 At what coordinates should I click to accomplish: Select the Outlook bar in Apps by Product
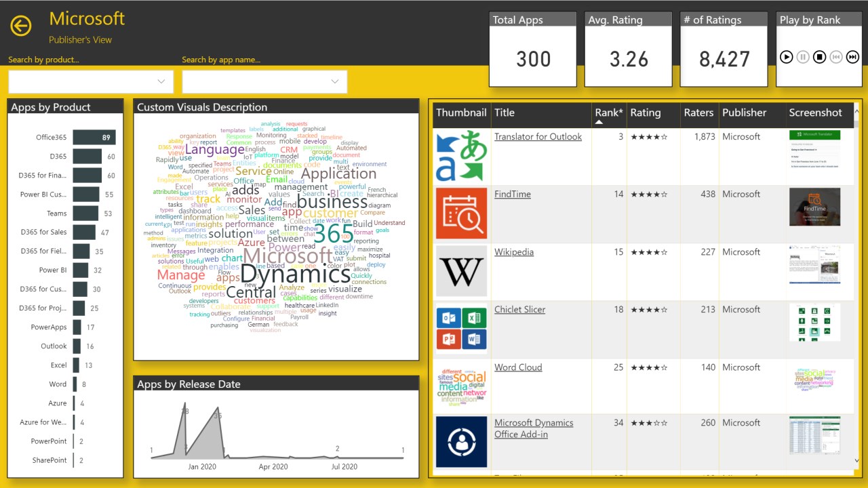click(x=77, y=346)
